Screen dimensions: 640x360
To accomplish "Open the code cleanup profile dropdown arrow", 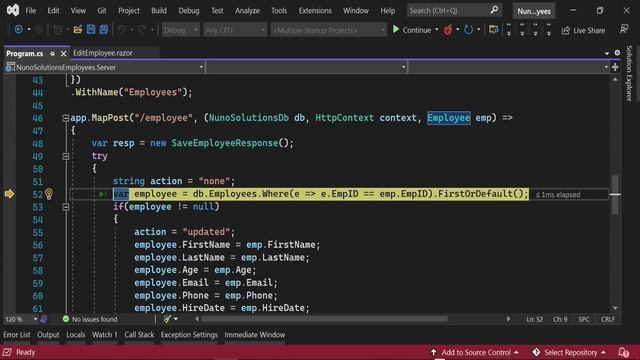I will coord(176,319).
